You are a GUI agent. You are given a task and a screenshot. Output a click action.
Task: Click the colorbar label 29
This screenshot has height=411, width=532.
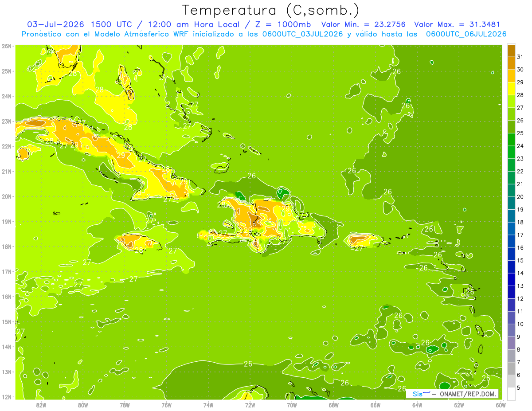click(x=520, y=82)
